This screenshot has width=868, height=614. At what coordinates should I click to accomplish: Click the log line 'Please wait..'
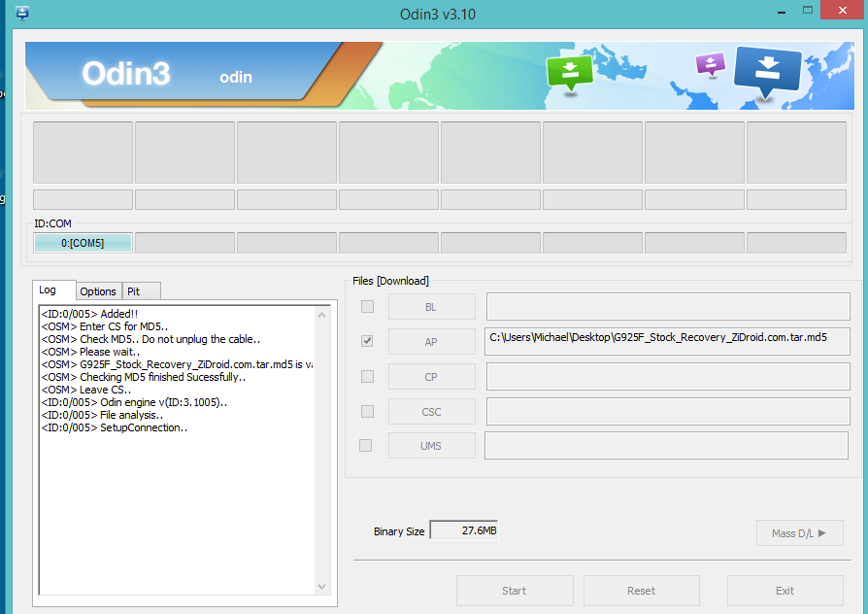[x=90, y=352]
